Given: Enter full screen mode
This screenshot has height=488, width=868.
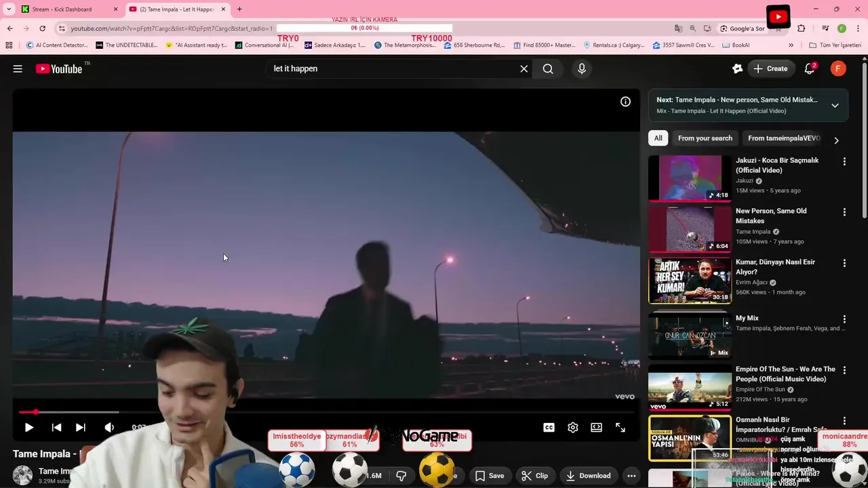Looking at the screenshot, I should coord(620,428).
